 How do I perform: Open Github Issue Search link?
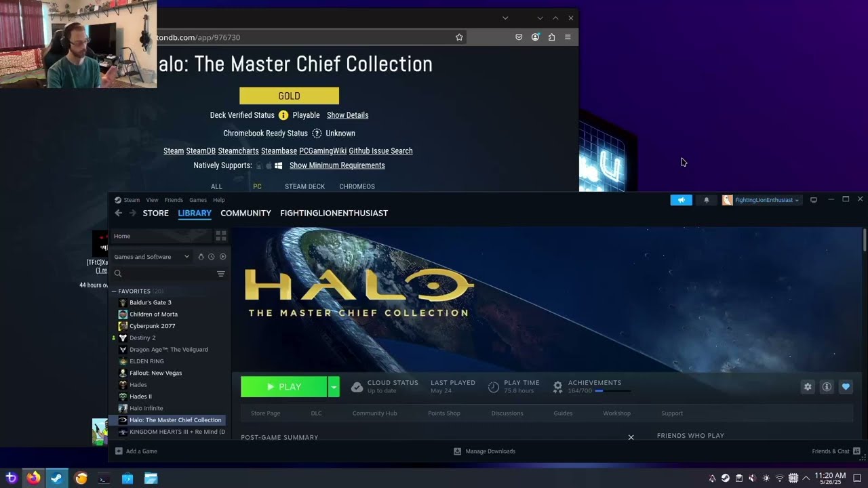380,151
